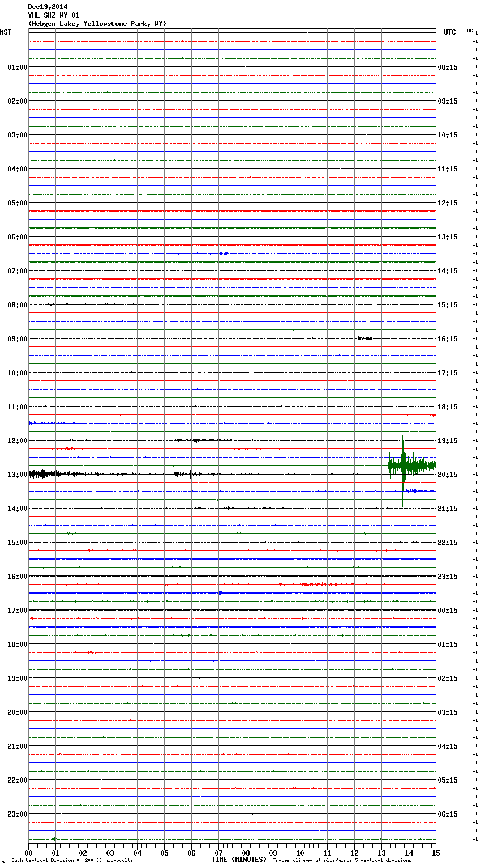Select the '01:00' MST time label
The height and width of the screenshot is (868, 481).
pos(17,67)
